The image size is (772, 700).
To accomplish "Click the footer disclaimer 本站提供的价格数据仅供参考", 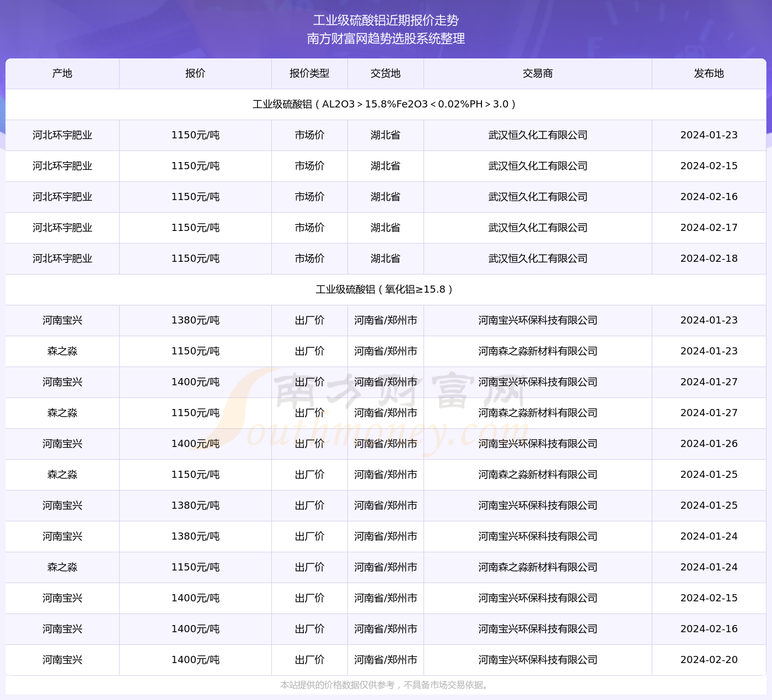I will tap(386, 685).
